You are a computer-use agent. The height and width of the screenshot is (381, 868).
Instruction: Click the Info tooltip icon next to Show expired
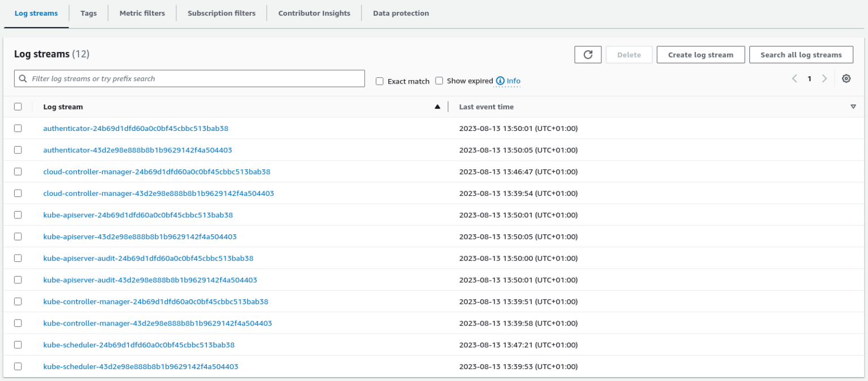tap(500, 81)
